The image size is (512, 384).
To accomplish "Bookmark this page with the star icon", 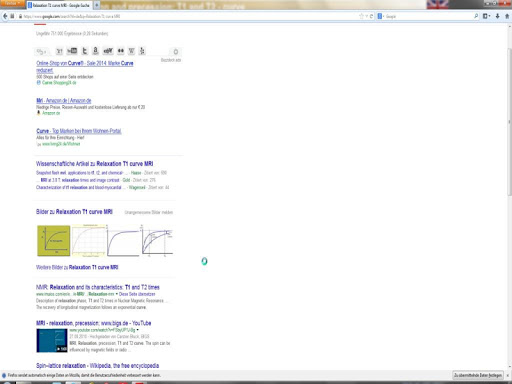I will (361, 16).
